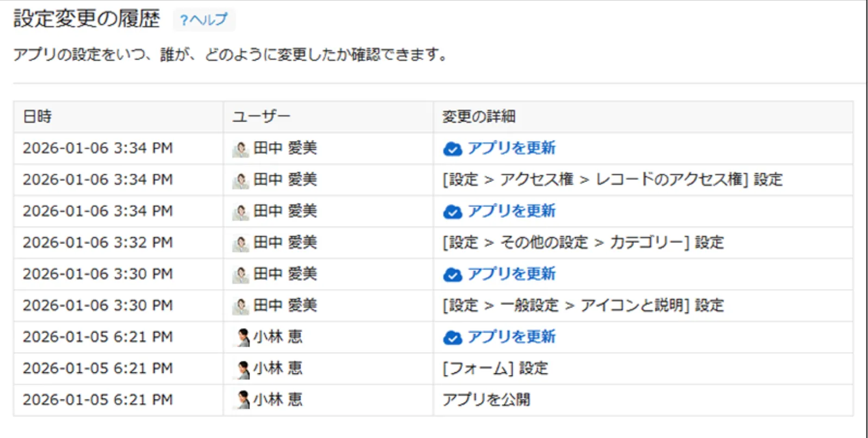Click the 設定変更の履歴 page heading
Screen dimensions: 868x438
coord(87,19)
